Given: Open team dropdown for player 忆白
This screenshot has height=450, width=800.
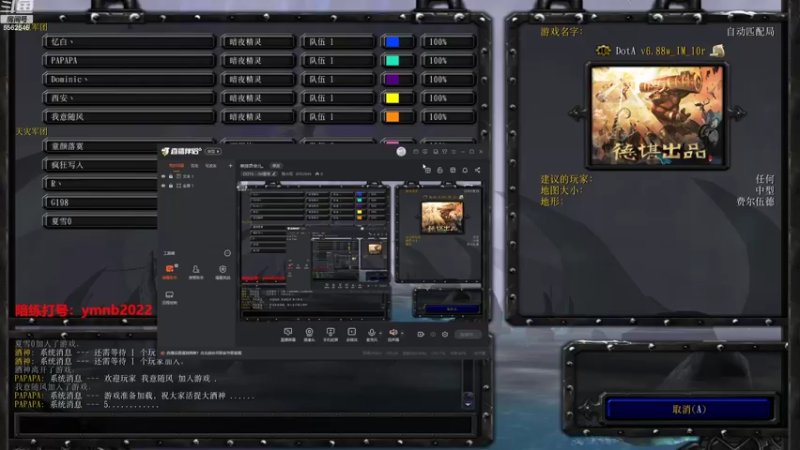Looking at the screenshot, I should pos(338,42).
